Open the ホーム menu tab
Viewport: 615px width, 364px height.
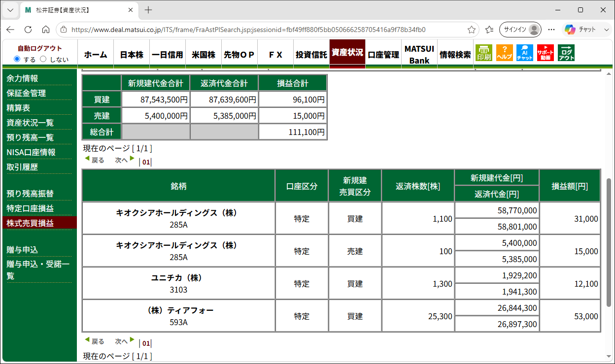pos(96,55)
